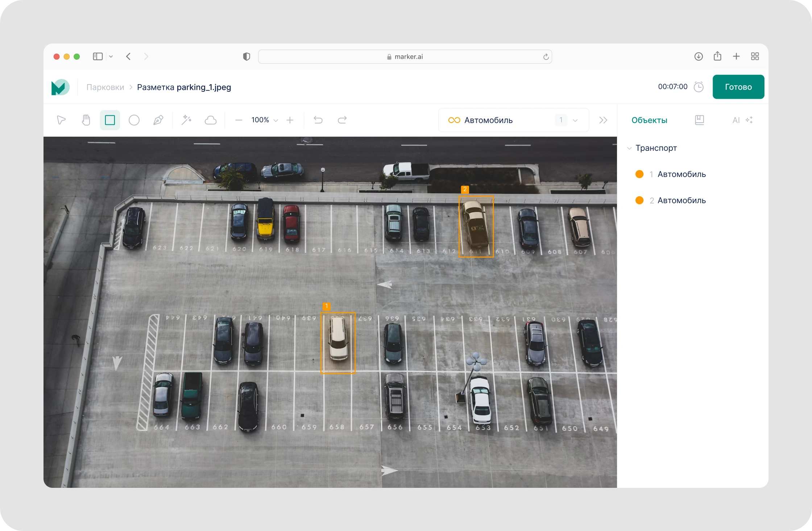Toggle the browser sidebar
812x531 pixels.
tap(98, 57)
